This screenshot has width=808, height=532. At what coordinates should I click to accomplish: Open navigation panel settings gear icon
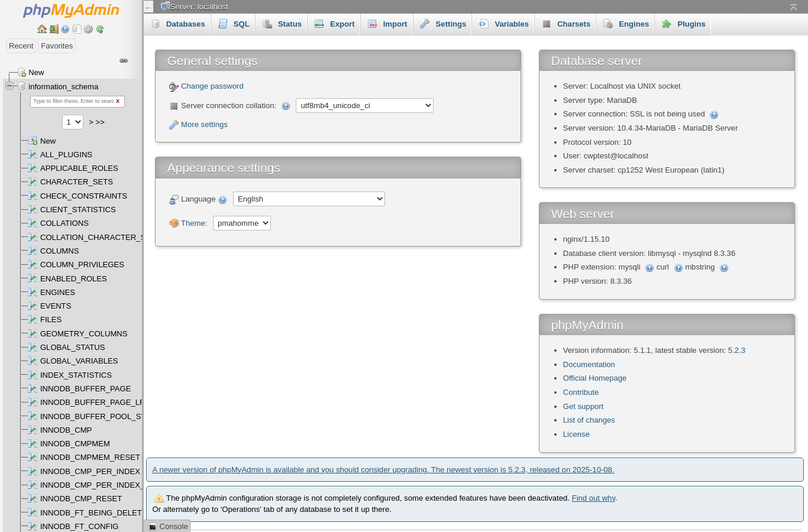88,29
